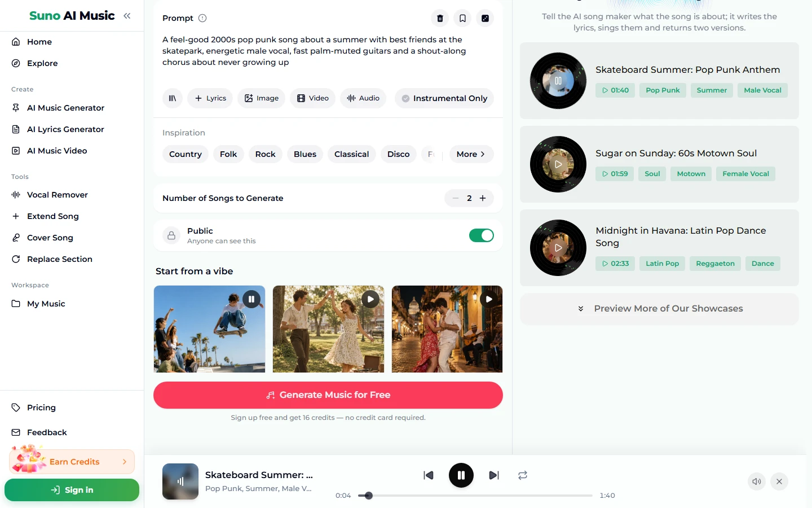Decrease number of songs to generate
812x508 pixels.
tap(456, 198)
